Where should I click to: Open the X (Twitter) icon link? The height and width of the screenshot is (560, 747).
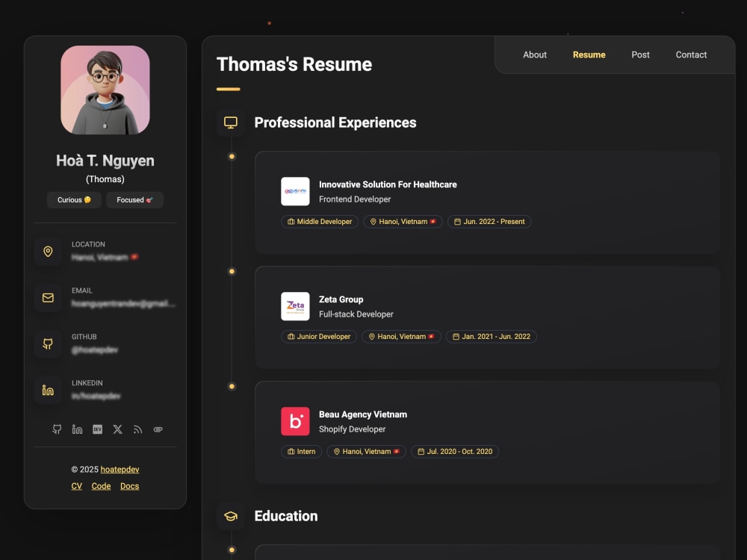pyautogui.click(x=118, y=429)
